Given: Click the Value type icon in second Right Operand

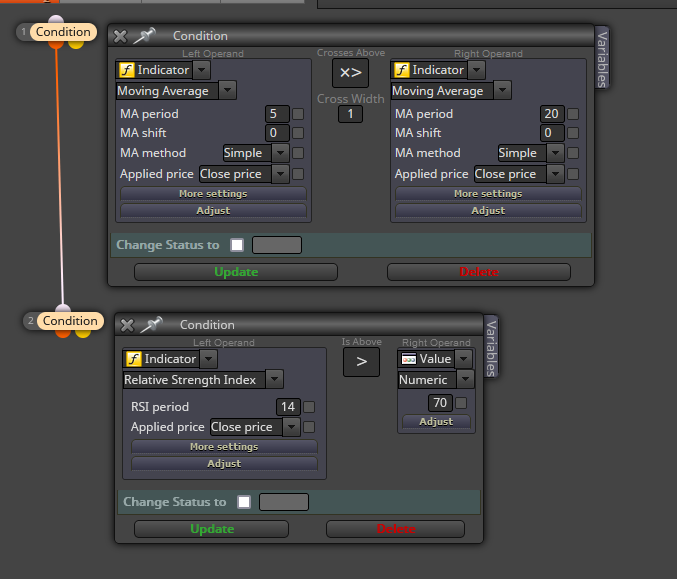Looking at the screenshot, I should pos(408,359).
